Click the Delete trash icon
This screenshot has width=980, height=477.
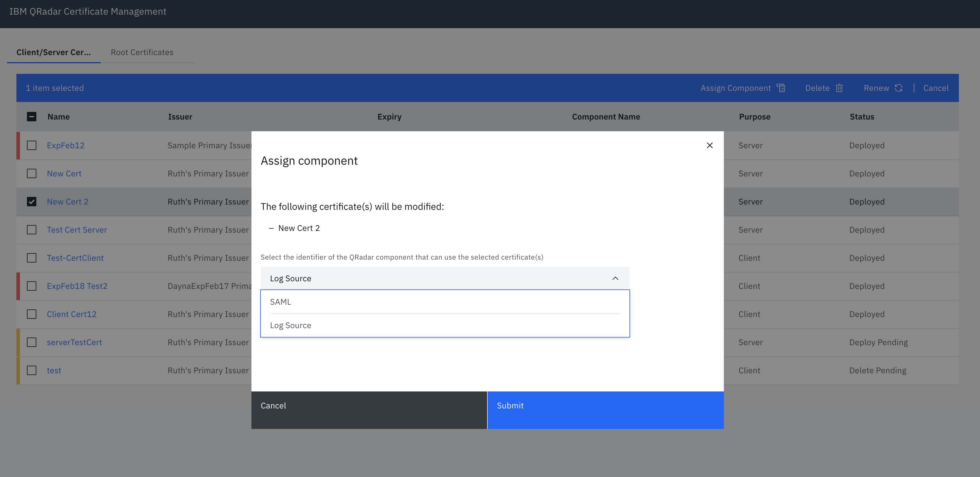(x=840, y=88)
